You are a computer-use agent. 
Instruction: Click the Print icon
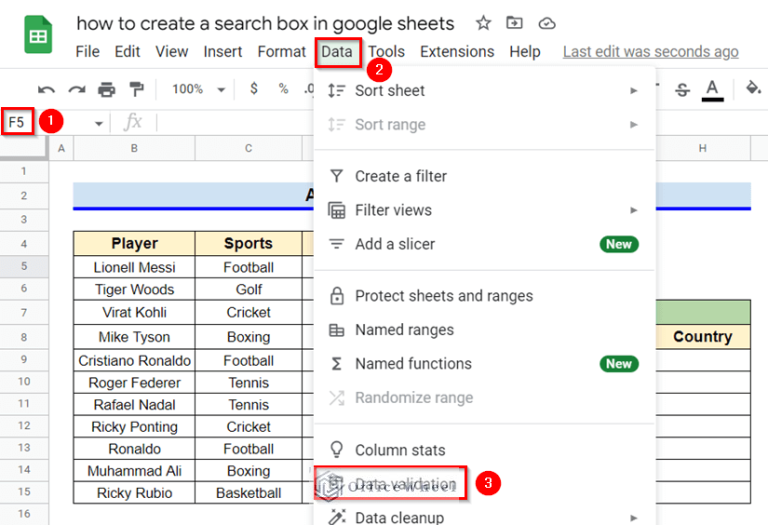pos(106,90)
